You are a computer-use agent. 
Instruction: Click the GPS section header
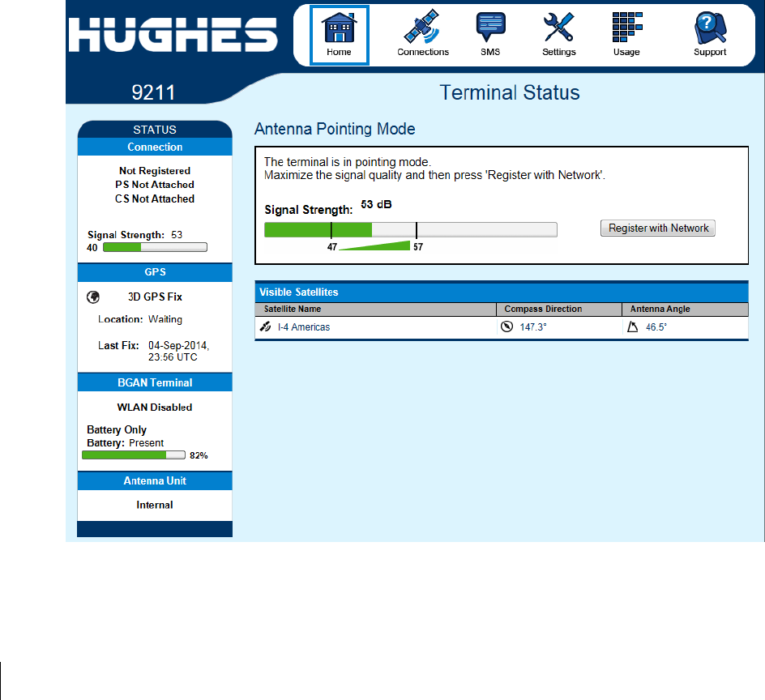pyautogui.click(x=155, y=272)
